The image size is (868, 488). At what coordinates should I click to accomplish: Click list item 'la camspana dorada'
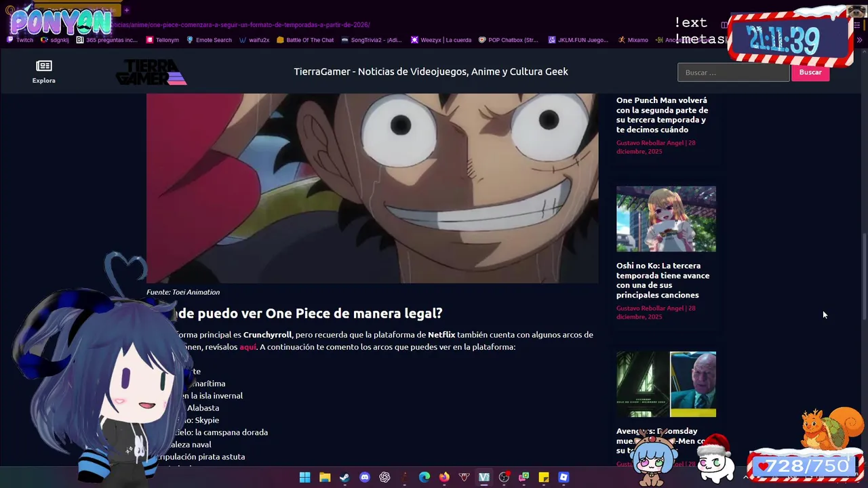pos(231,432)
